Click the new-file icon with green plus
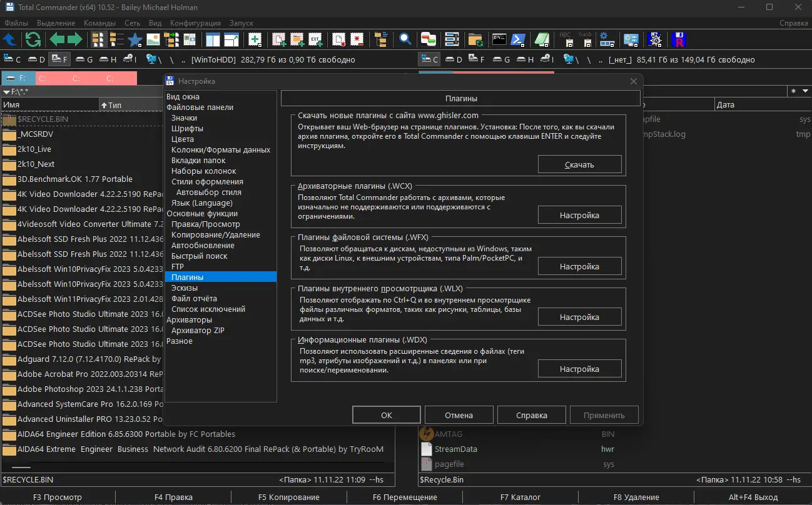The image size is (812, 505). [x=279, y=39]
